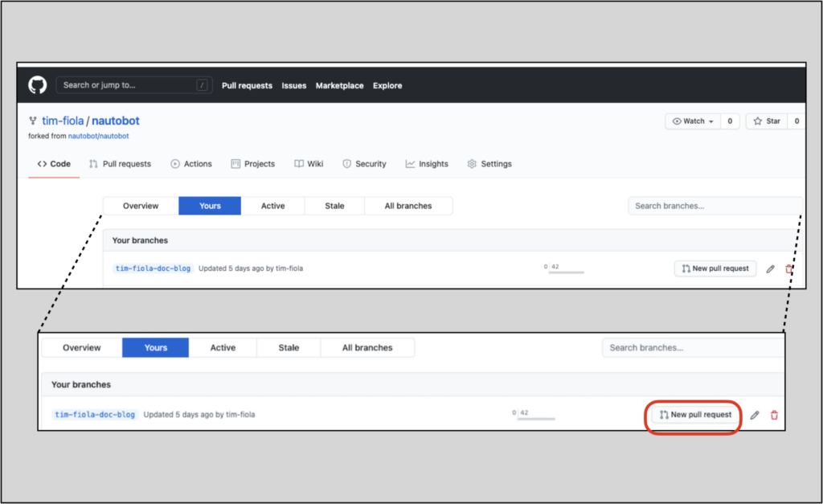Screen dimensions: 823x504
Task: Switch to the Wiki tab
Action: coord(309,164)
